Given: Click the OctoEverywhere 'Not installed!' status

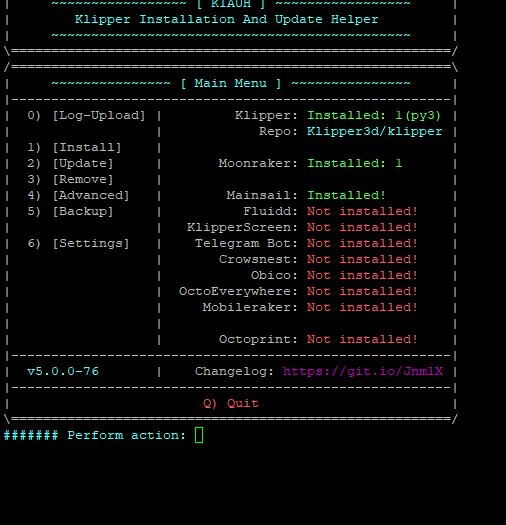Looking at the screenshot, I should point(362,292).
